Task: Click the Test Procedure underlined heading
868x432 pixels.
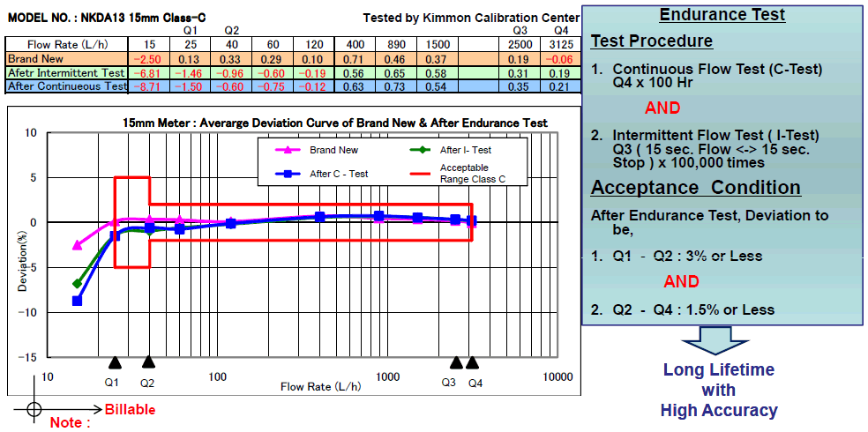Action: 651,41
